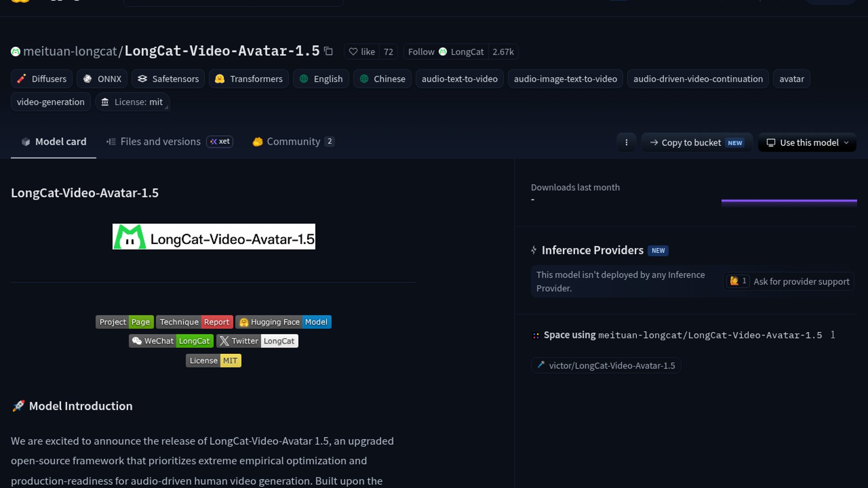
Task: Open the Hugging Face Model badge
Action: pyautogui.click(x=283, y=322)
